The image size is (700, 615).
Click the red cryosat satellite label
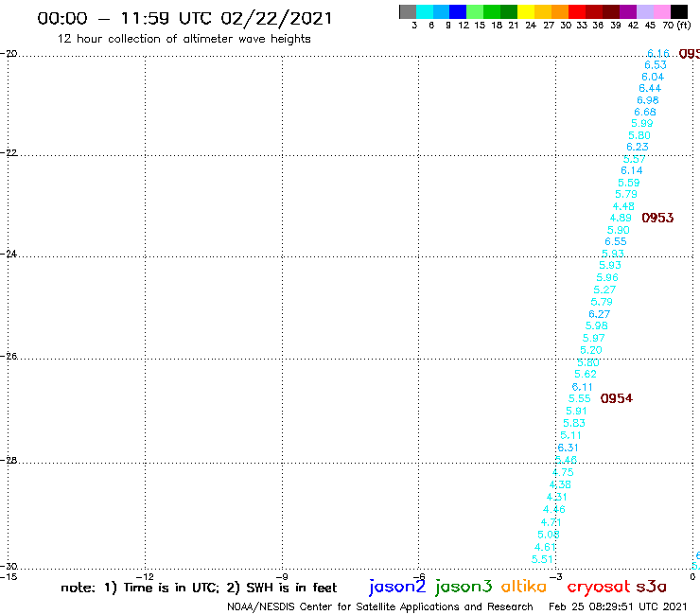tap(599, 587)
